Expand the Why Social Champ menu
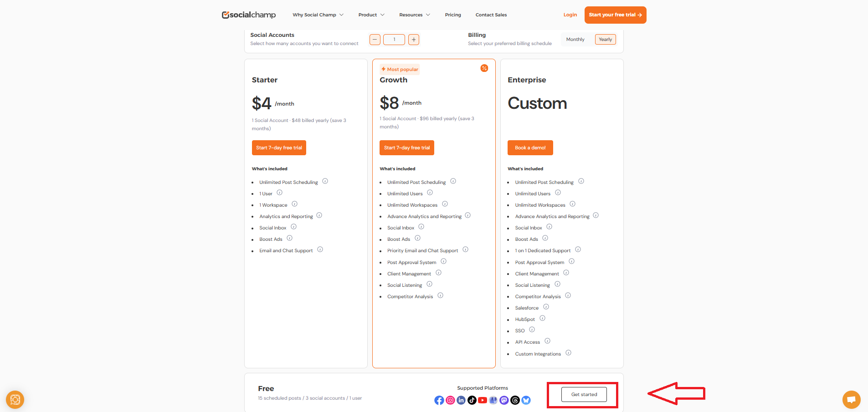Image resolution: width=868 pixels, height=412 pixels. [318, 15]
